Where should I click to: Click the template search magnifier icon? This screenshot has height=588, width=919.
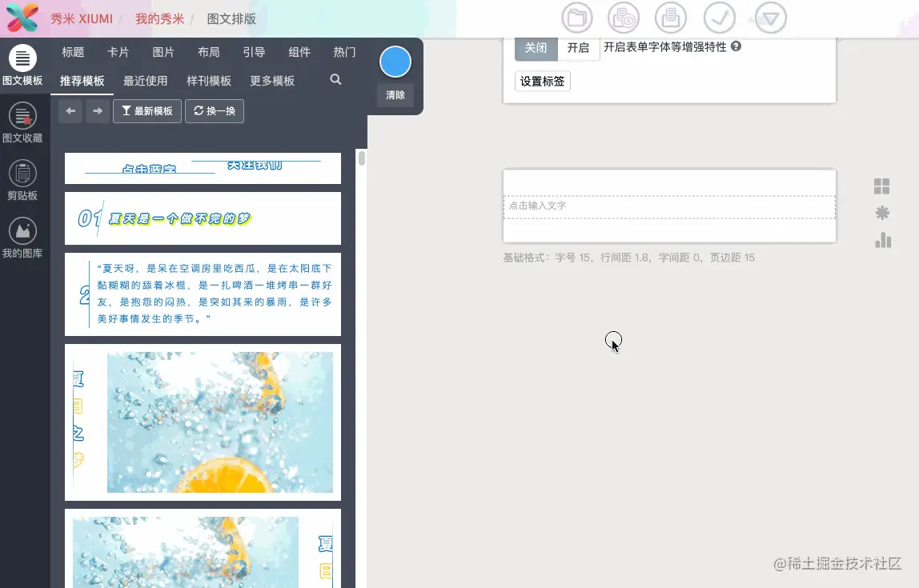click(x=335, y=79)
